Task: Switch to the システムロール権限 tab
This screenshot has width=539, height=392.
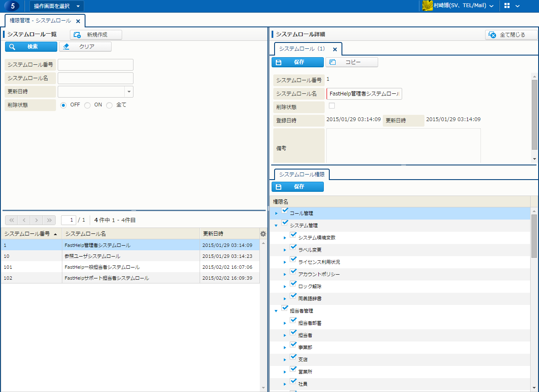Action: click(x=302, y=174)
